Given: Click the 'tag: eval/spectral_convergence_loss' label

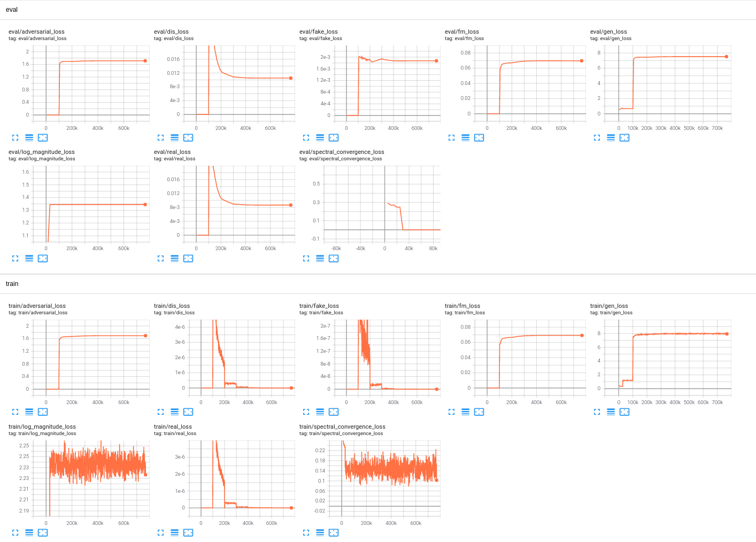Looking at the screenshot, I should [341, 159].
